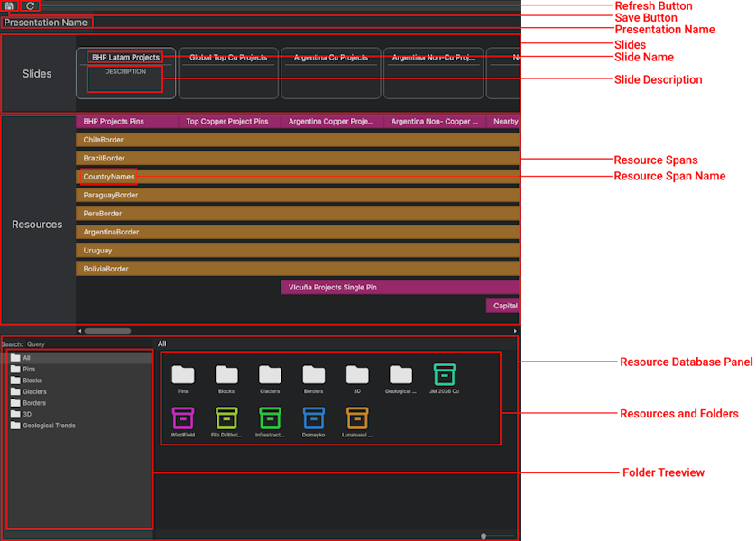The image size is (756, 541).
Task: Click the Refresh icon in the top toolbar
Action: (x=30, y=5)
